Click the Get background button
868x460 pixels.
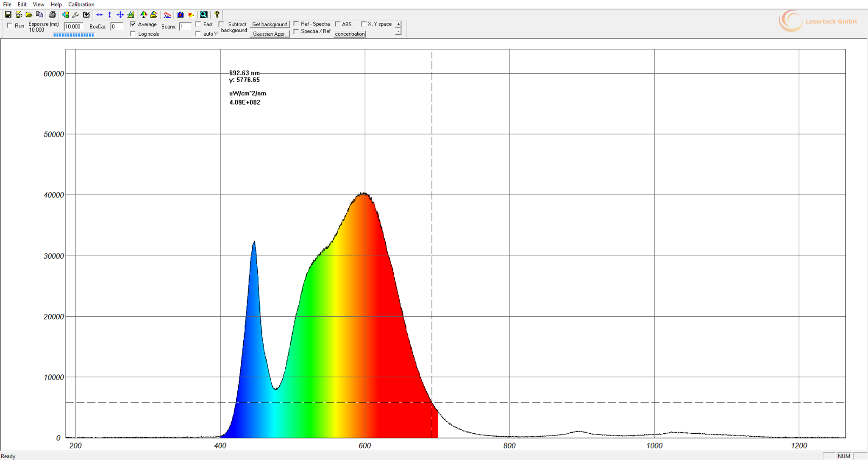point(270,25)
